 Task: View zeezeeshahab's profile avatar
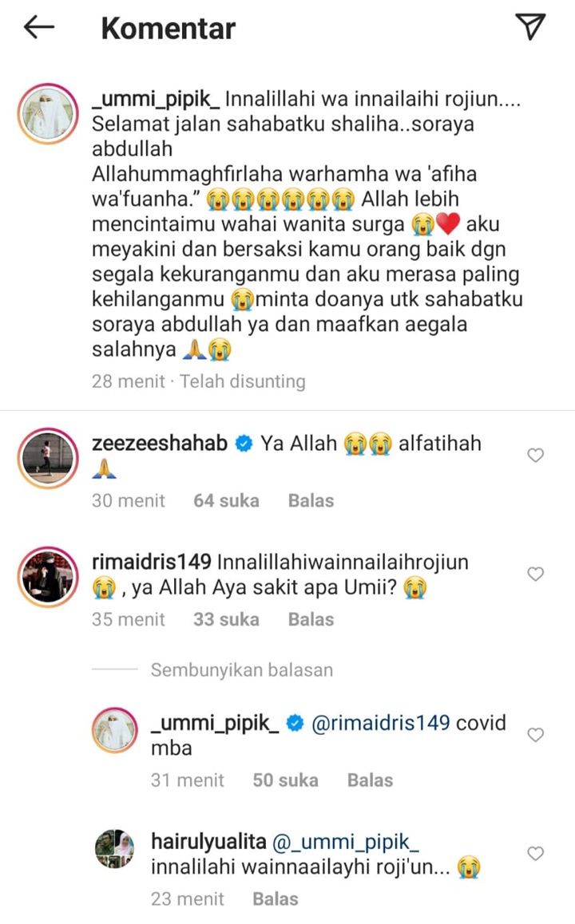click(x=48, y=458)
